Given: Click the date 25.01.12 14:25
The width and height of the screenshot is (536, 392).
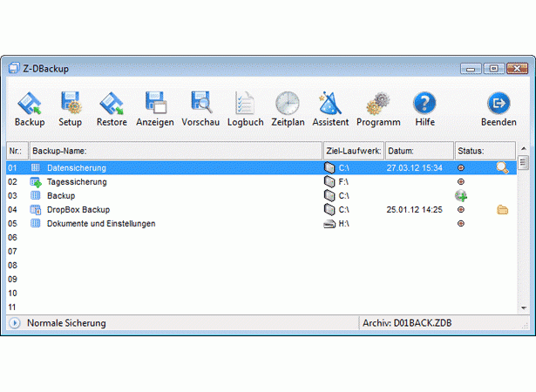Looking at the screenshot, I should coord(414,209).
